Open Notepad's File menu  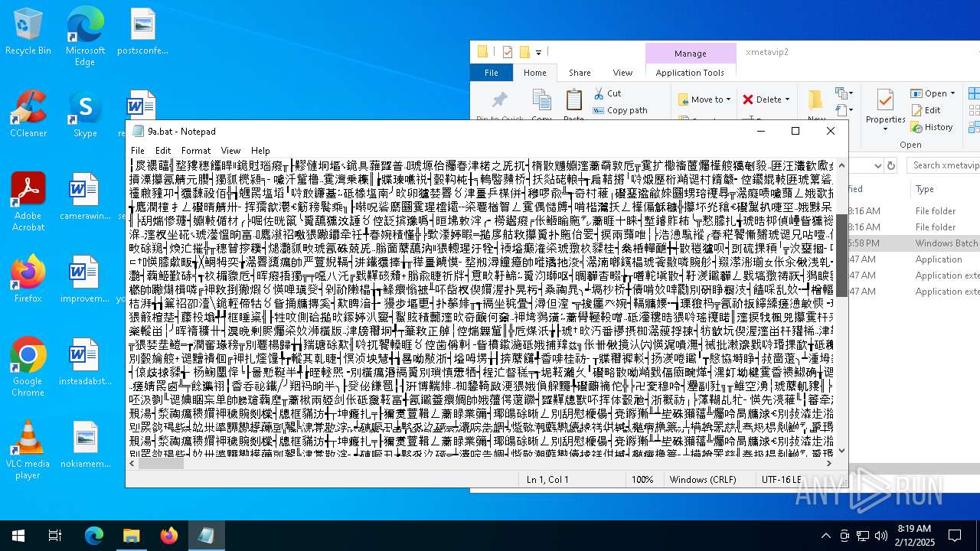[x=138, y=151]
